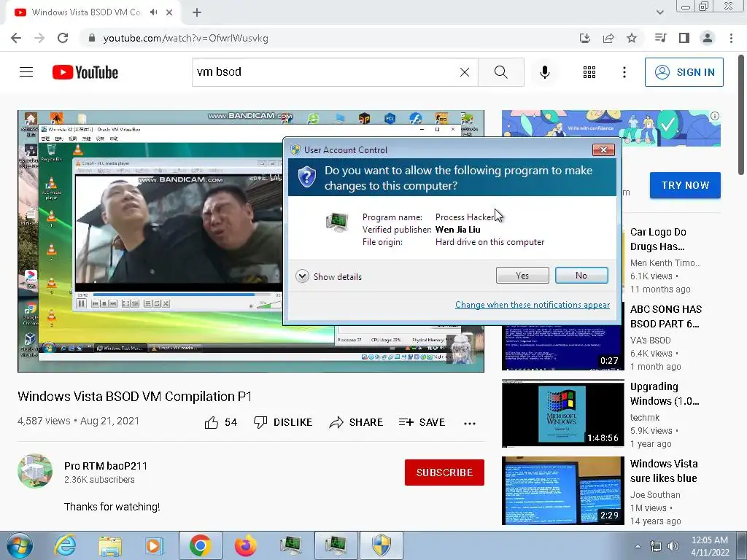Screen dimensions: 747x560
Task: Open 'Windows Vista sure likes blue' thumbnail
Action: (x=562, y=491)
